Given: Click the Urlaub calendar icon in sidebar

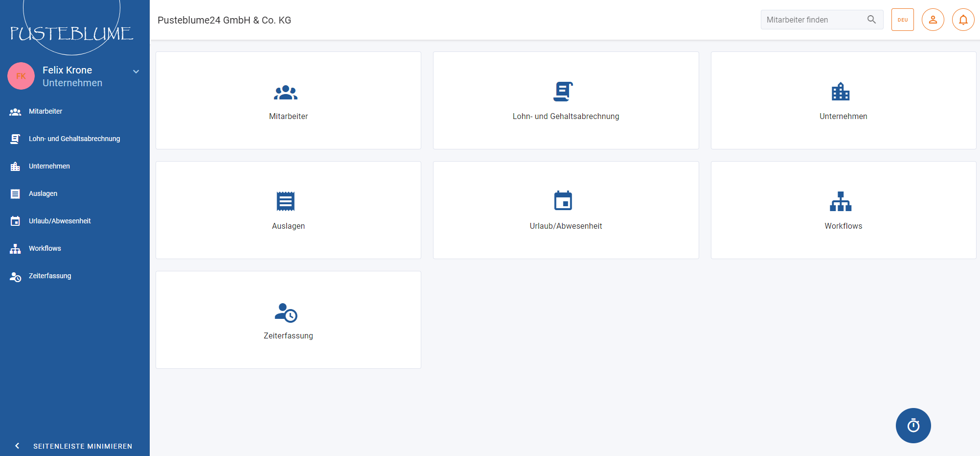Looking at the screenshot, I should (15, 221).
